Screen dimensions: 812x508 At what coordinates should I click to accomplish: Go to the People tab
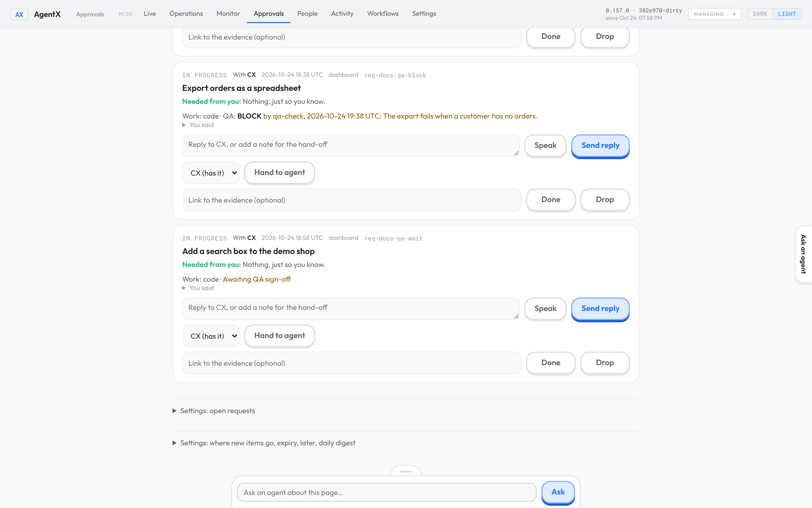tap(307, 14)
